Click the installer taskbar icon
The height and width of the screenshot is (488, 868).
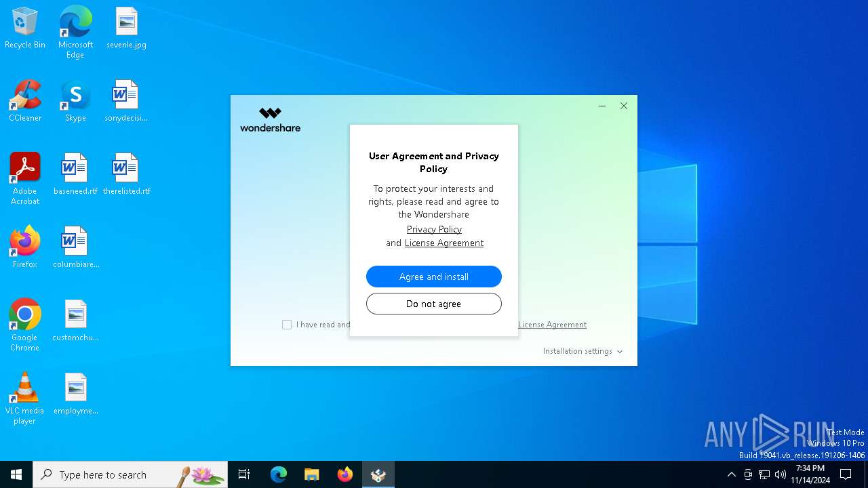pos(378,474)
